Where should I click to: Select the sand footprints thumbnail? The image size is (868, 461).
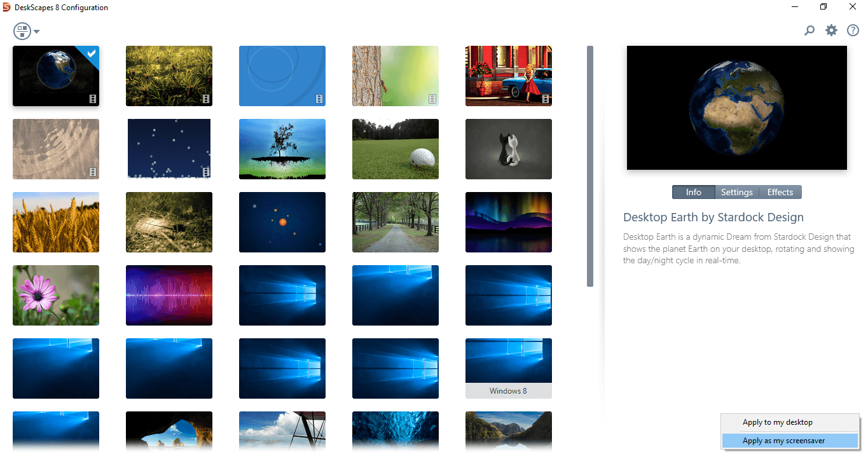[x=56, y=149]
